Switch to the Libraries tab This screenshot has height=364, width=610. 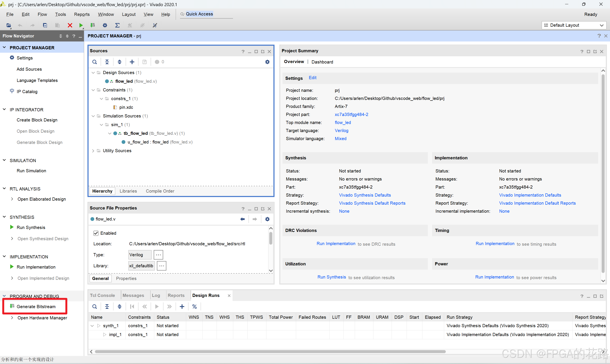(x=128, y=191)
